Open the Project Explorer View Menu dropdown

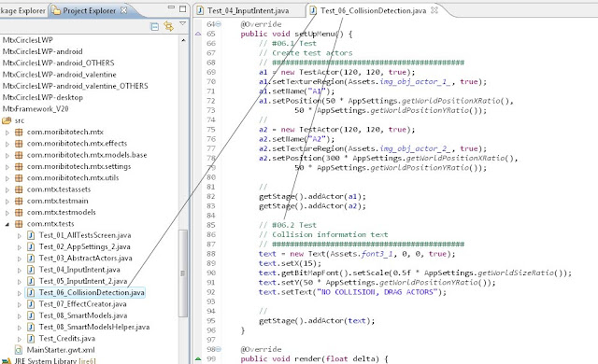pos(183,23)
